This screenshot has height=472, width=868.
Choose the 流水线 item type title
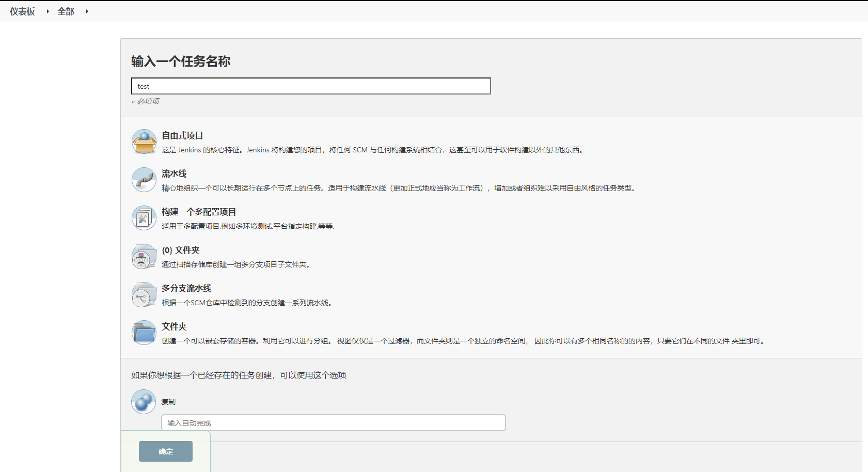point(174,174)
